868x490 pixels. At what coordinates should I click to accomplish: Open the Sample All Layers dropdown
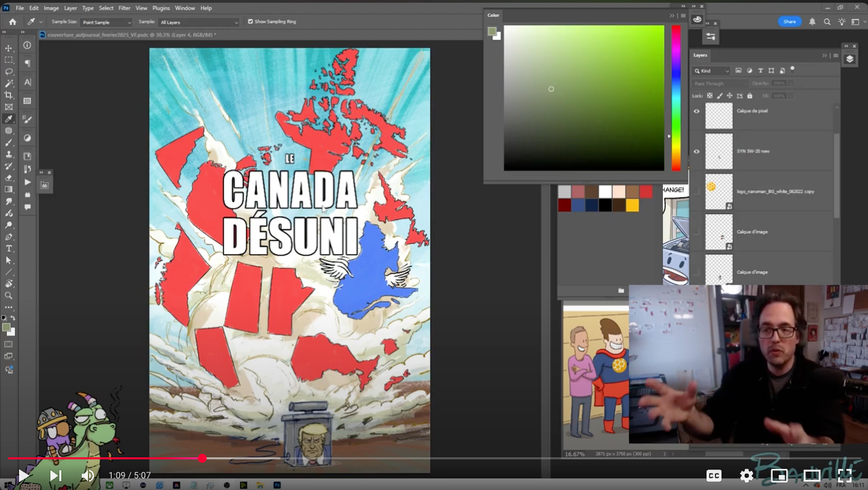coord(199,22)
